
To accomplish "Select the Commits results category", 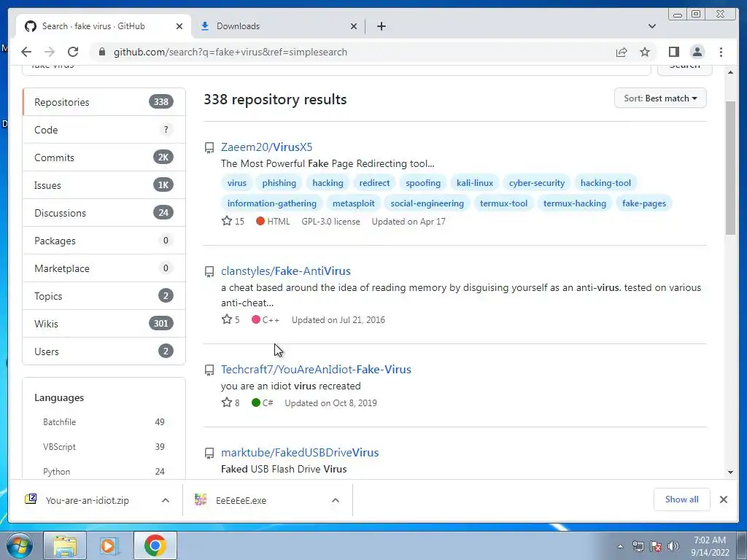I will click(x=104, y=157).
